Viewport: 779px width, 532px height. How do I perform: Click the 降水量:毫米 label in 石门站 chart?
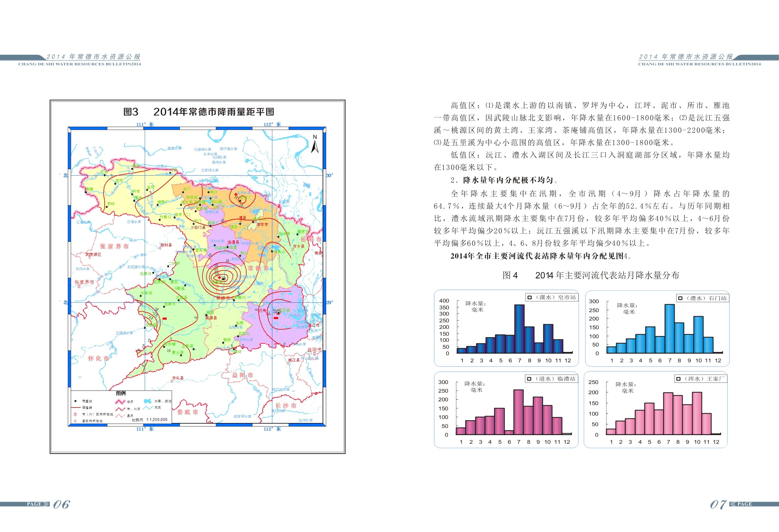(627, 308)
